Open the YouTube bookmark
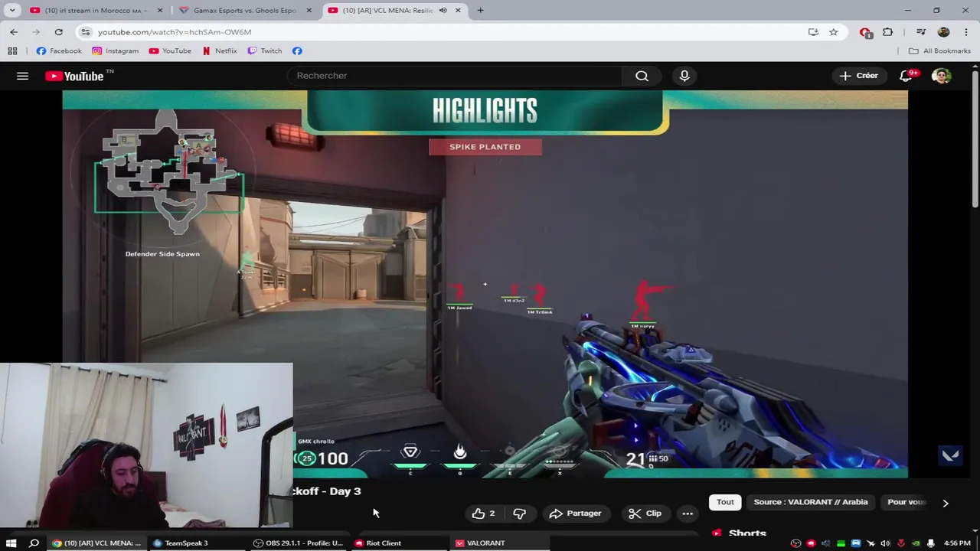Screen dimensions: 980x551 pos(170,51)
